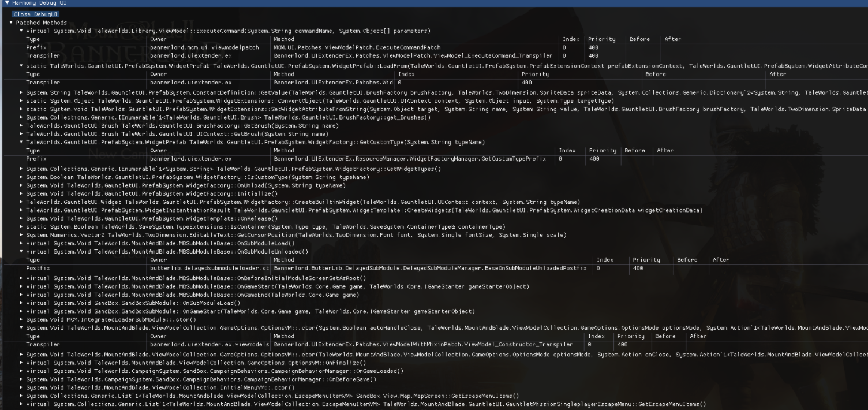Select the Postfix cell under OnSubModuleUnloaded
Image resolution: width=868 pixels, height=410 pixels.
click(x=38, y=268)
